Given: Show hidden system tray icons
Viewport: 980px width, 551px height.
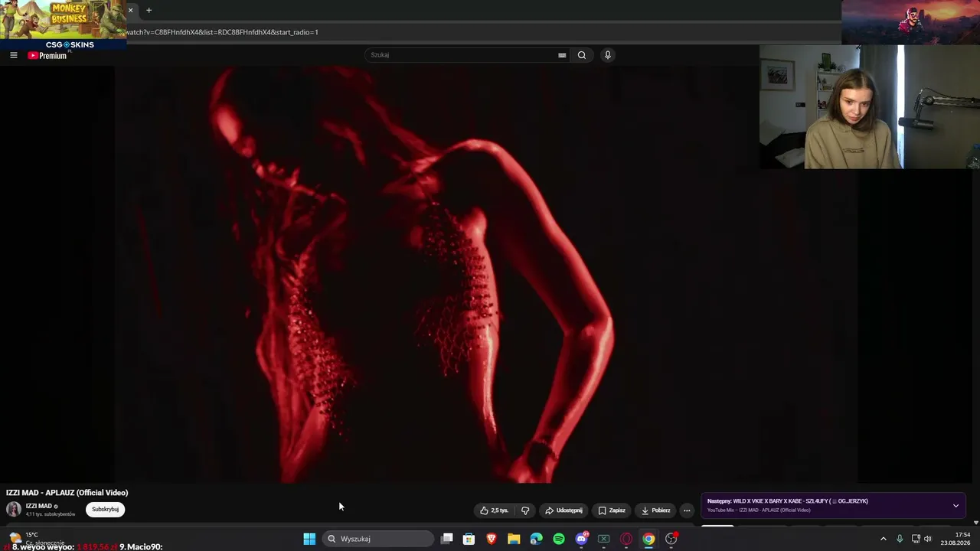Looking at the screenshot, I should [x=884, y=539].
